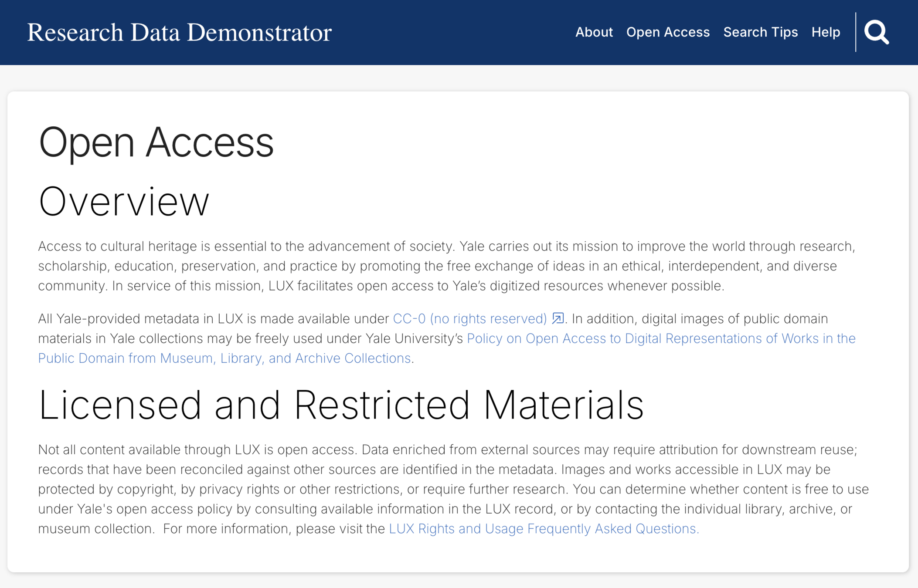Click the sentence 'In service of this mission'
The image size is (918, 588).
187,286
